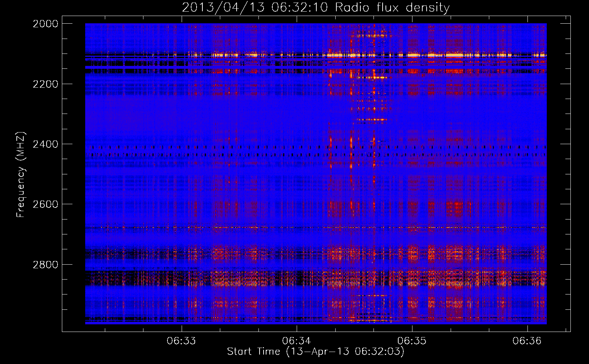This screenshot has height=364, width=589.
Task: Click the 06:35 time tick label
Action: [412, 341]
